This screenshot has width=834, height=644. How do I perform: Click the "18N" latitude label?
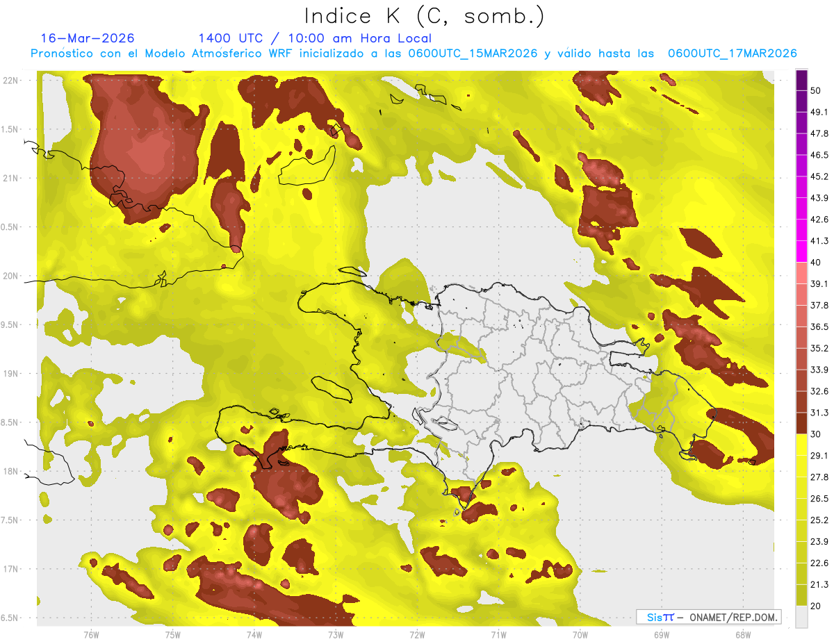[12, 471]
